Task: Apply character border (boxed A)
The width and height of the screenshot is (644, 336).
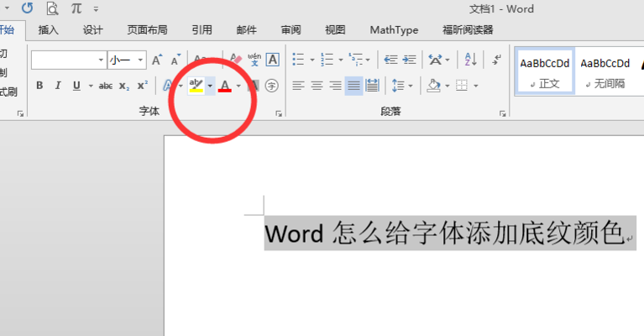Action: (273, 60)
